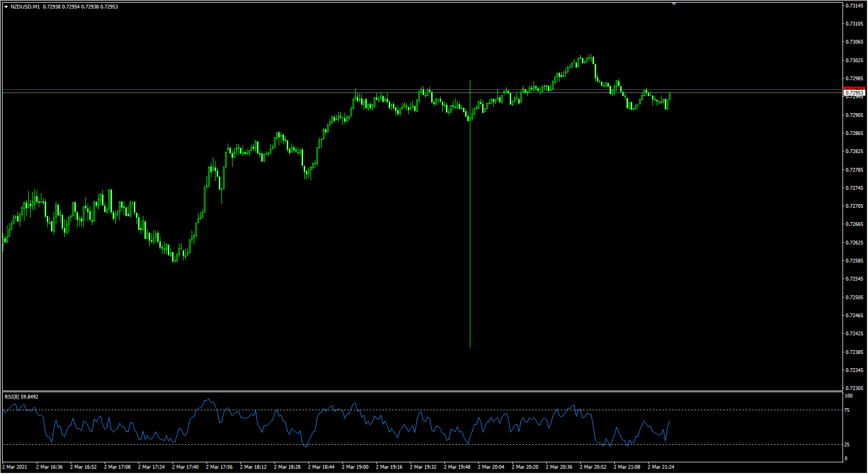Image resolution: width=868 pixels, height=474 pixels.
Task: Select the red horizontal price line
Action: tap(423, 90)
